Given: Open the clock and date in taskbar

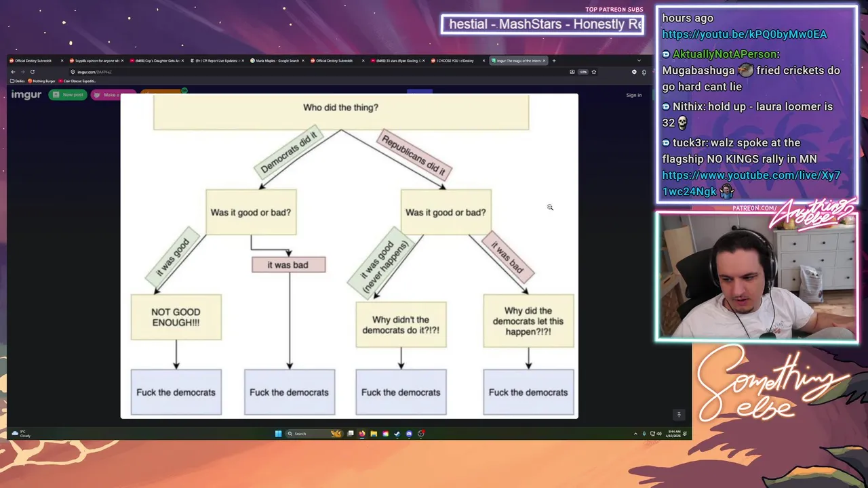Looking at the screenshot, I should pyautogui.click(x=673, y=434).
